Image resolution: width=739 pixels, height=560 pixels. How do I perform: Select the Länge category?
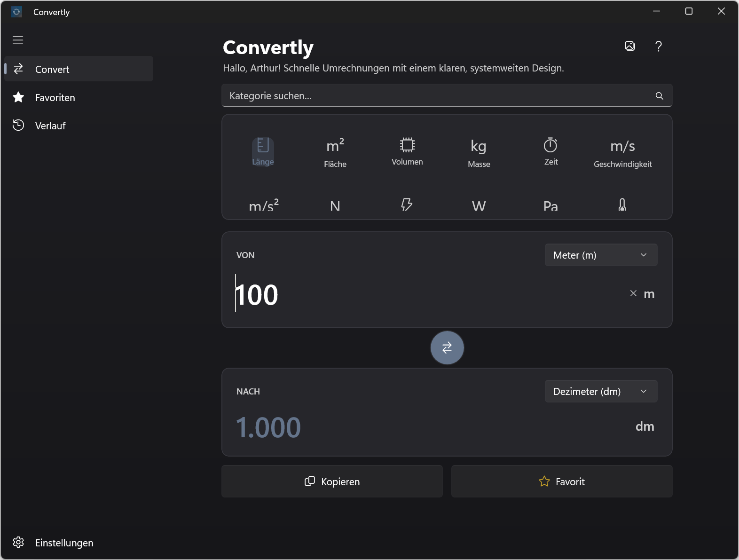[263, 151]
